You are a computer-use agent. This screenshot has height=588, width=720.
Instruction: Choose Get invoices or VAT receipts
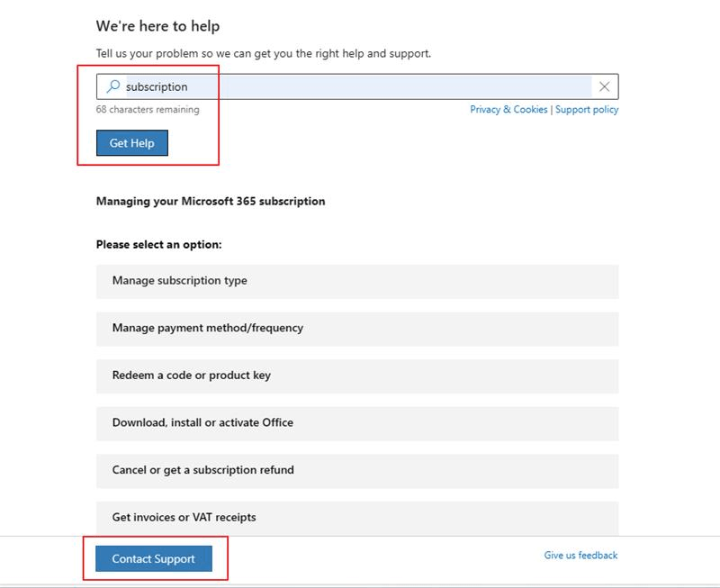click(x=357, y=518)
